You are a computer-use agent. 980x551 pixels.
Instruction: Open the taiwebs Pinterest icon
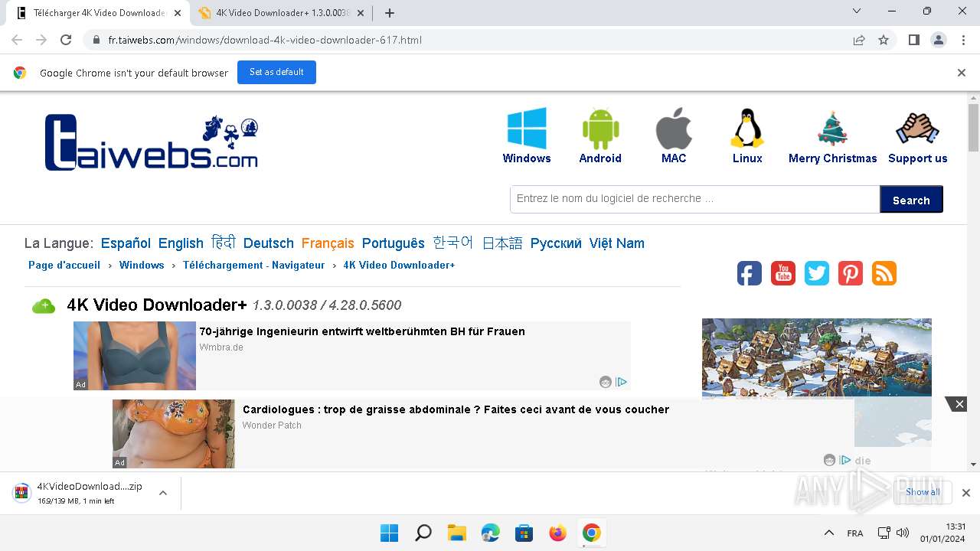pyautogui.click(x=851, y=273)
